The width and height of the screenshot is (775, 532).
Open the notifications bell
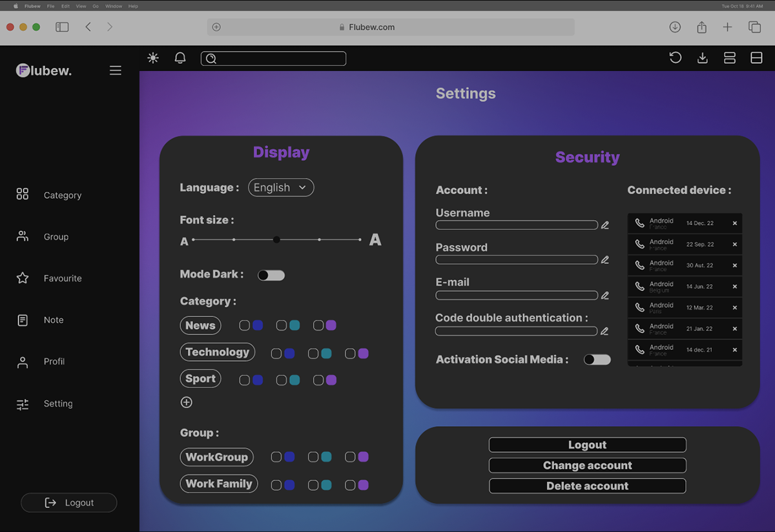[x=180, y=58]
